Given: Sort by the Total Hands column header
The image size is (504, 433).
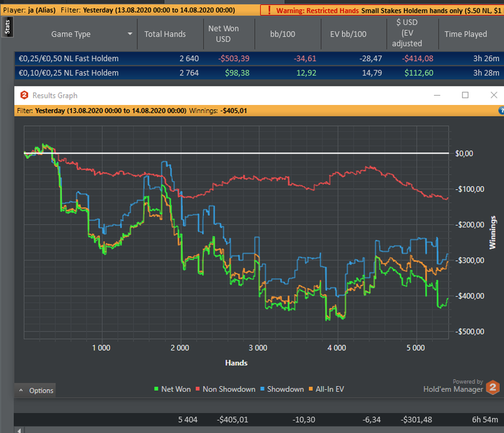Looking at the screenshot, I should point(165,34).
